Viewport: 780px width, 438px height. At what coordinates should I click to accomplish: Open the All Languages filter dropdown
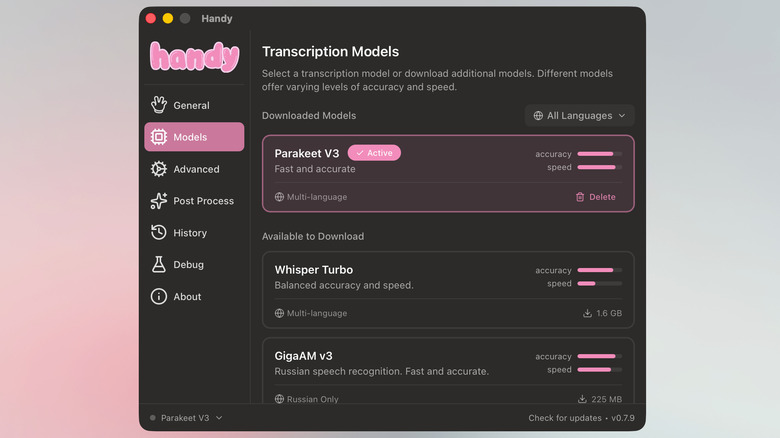click(580, 115)
